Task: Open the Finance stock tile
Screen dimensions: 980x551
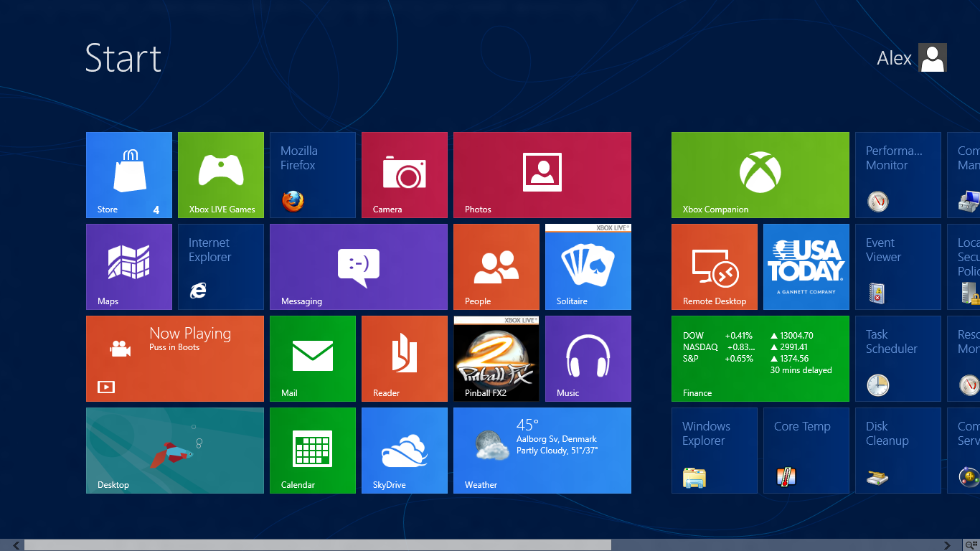Action: pyautogui.click(x=760, y=359)
